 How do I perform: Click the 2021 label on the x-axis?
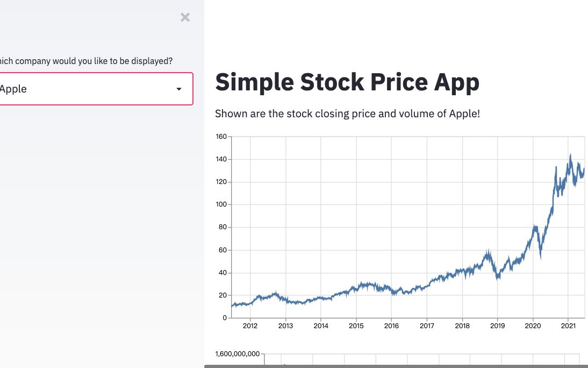point(568,325)
